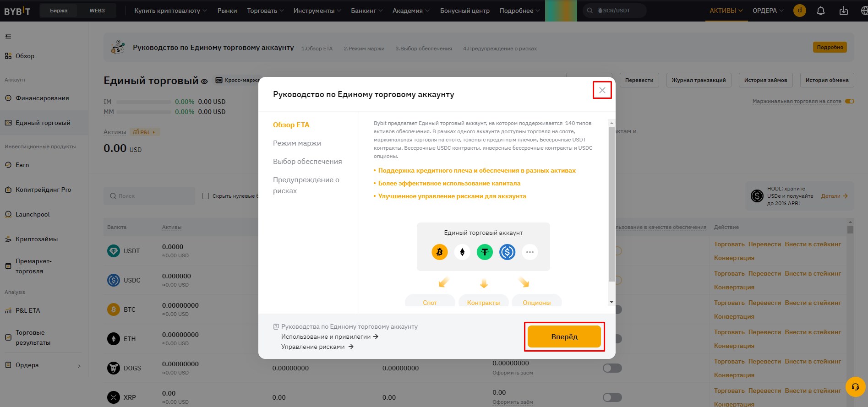Click the user avatar icon 'd'
The width and height of the screenshot is (868, 407).
[800, 11]
